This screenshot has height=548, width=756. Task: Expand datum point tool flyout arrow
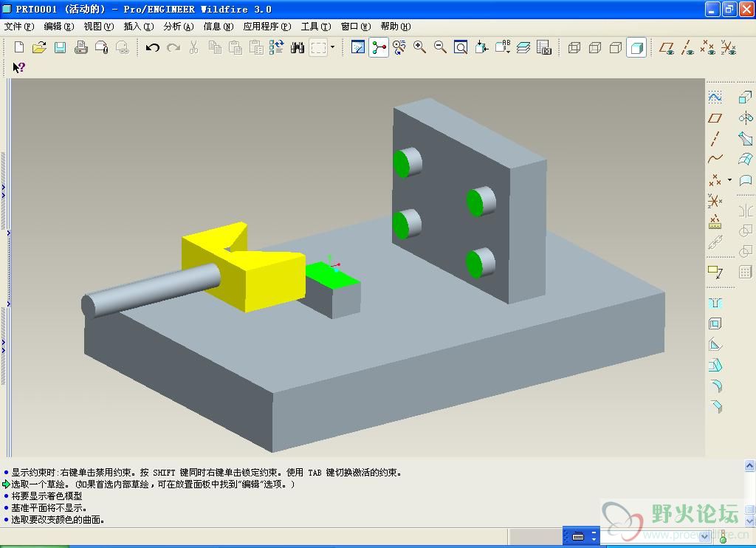point(729,180)
